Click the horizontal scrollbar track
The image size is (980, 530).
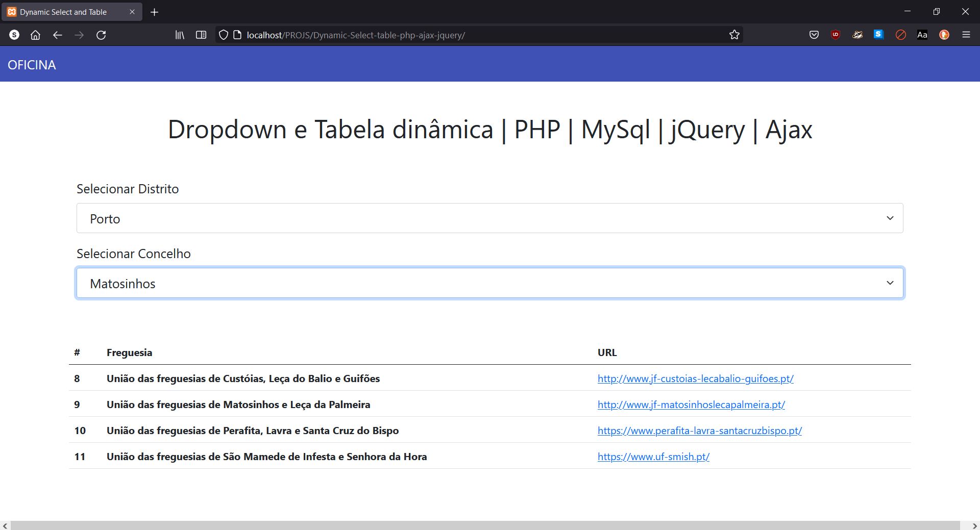[x=485, y=525]
